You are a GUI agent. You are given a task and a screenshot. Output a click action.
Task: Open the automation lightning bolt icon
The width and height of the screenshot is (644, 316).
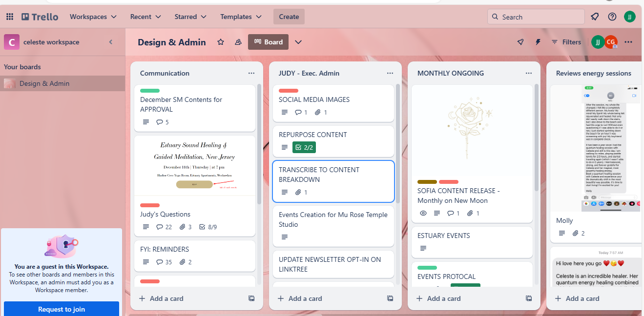[x=538, y=42]
